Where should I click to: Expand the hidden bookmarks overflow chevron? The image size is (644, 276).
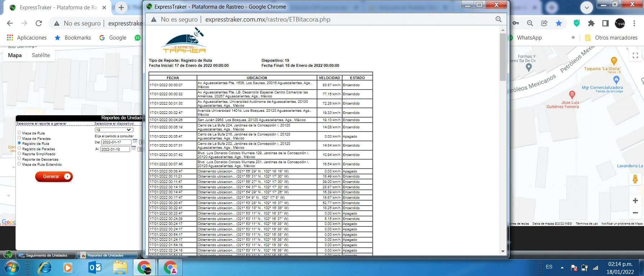pos(573,37)
